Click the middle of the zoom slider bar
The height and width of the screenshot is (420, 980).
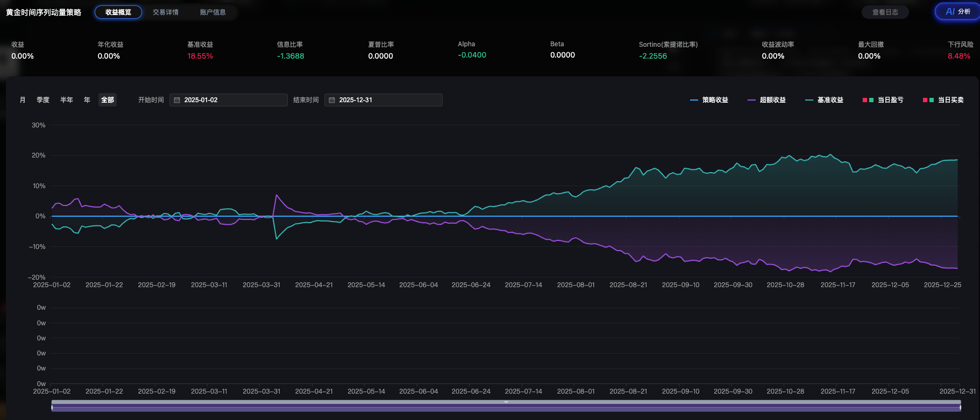pyautogui.click(x=506, y=405)
